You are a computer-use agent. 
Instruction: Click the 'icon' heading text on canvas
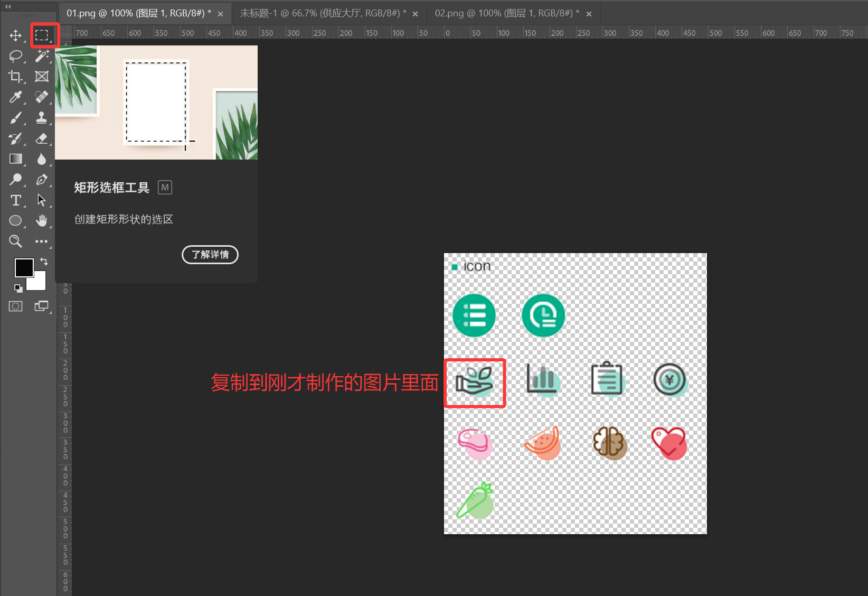coord(477,266)
